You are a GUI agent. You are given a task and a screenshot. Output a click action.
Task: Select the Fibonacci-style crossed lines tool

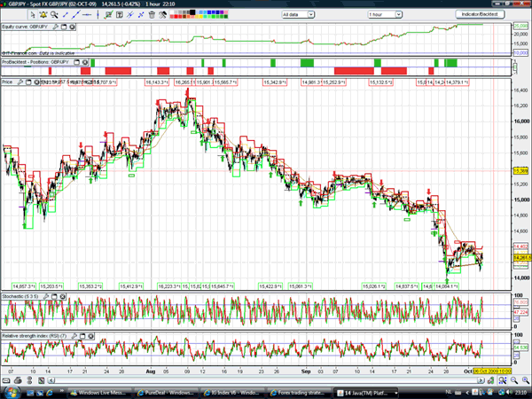tap(141, 14)
